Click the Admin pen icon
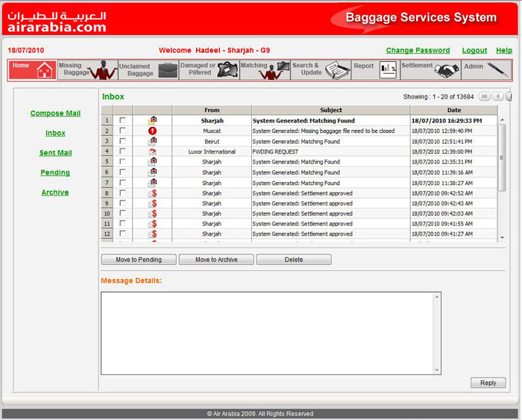This screenshot has height=420, width=522. 497,70
